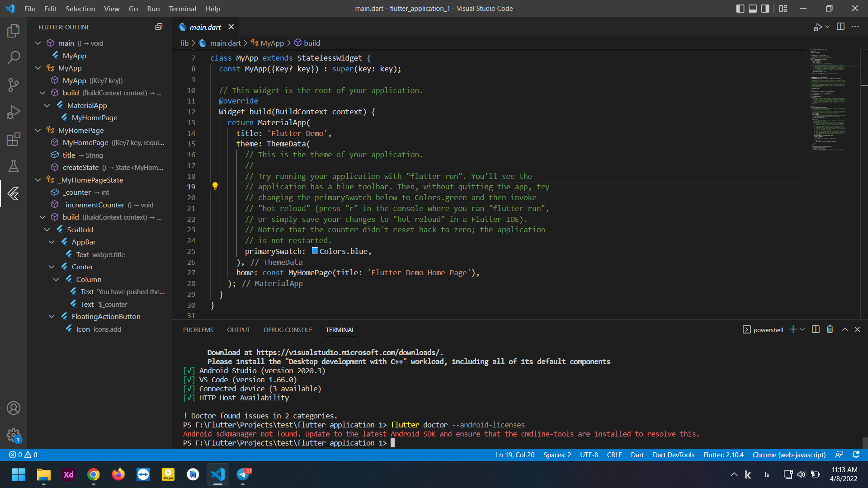The width and height of the screenshot is (868, 488).
Task: Open Customize Layout button
Action: (x=783, y=9)
